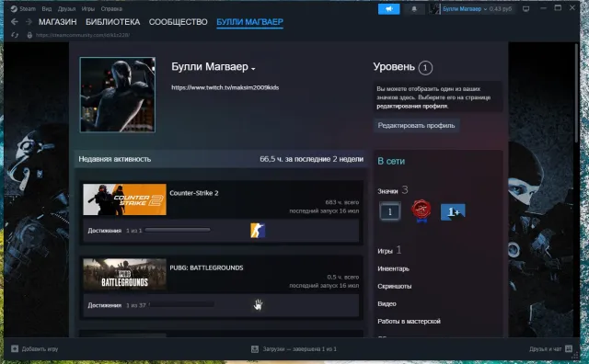Go back with the left arrow
This screenshot has height=364, width=589.
coord(15,22)
